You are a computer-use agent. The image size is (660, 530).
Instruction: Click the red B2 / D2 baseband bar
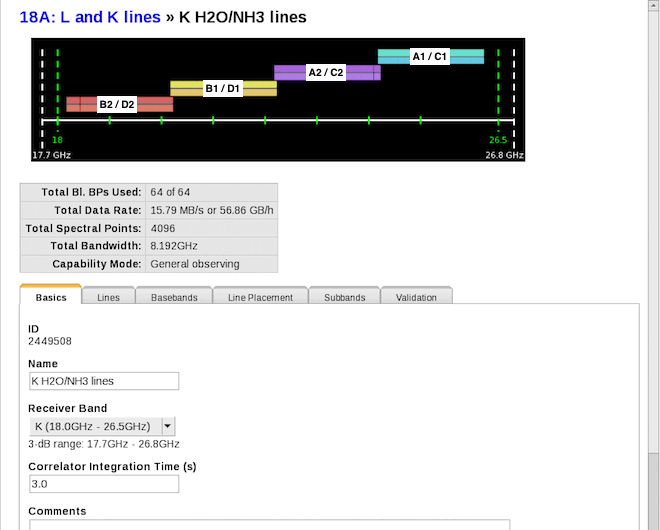pyautogui.click(x=119, y=104)
